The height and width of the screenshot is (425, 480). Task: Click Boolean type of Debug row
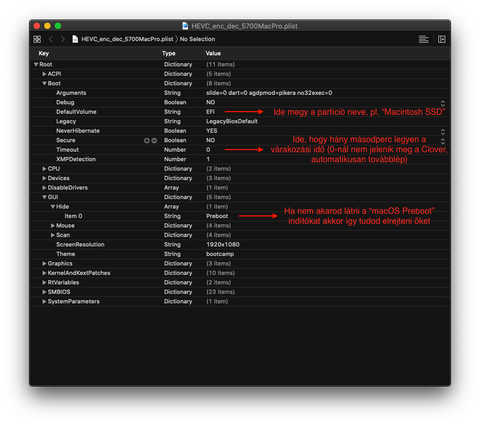(x=175, y=102)
